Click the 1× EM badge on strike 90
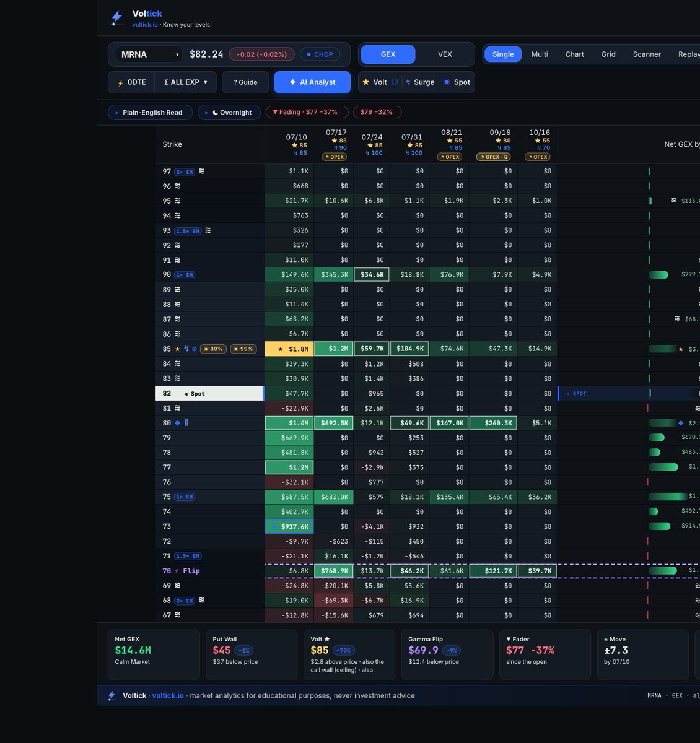The height and width of the screenshot is (743, 700). (x=185, y=275)
